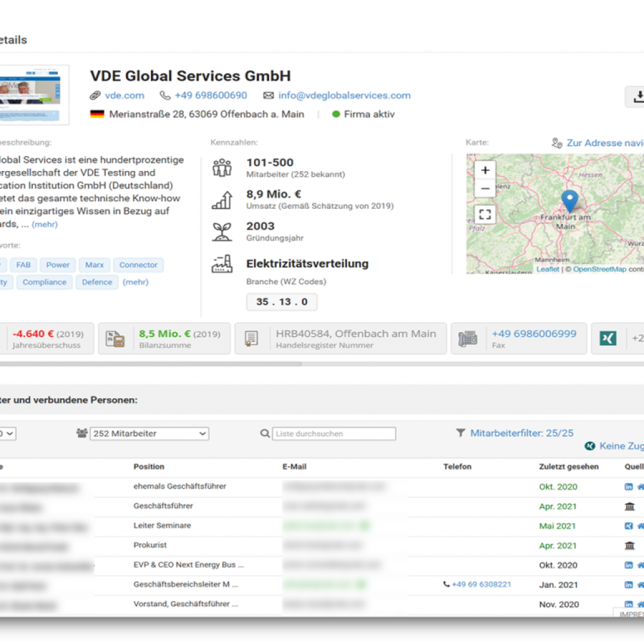Click info@vdeglobalservices.com email link

pos(344,96)
